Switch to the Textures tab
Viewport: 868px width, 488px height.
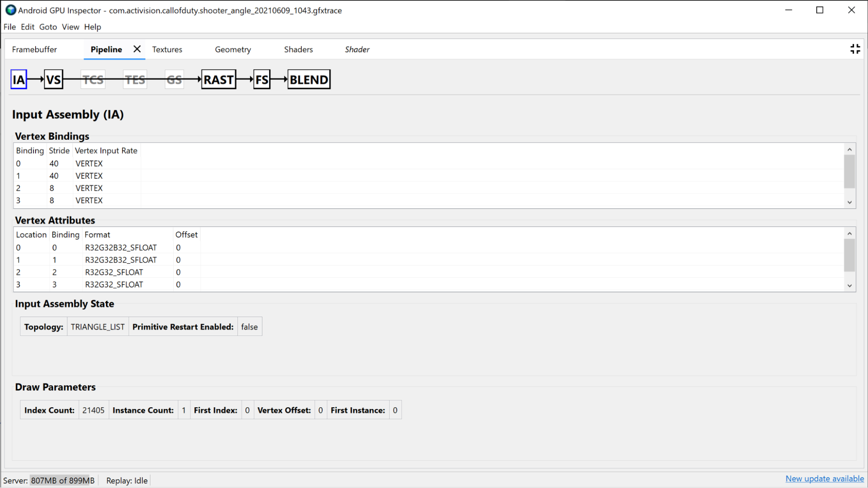click(x=167, y=49)
